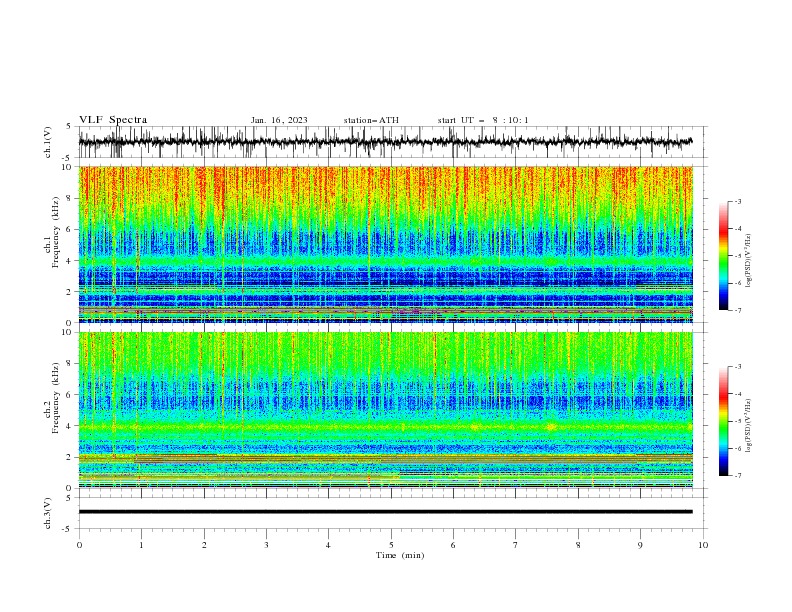Click the time axis tick label "8"

pyautogui.click(x=578, y=545)
